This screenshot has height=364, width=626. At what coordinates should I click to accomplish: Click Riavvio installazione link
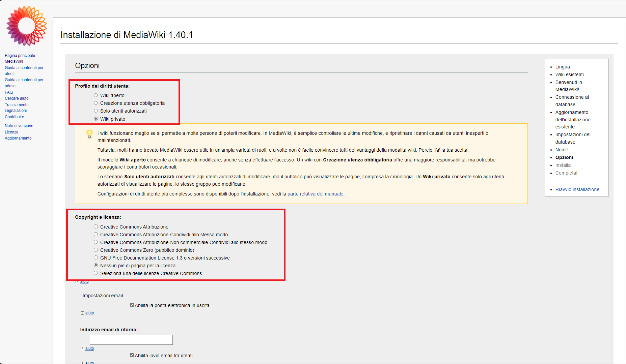[x=577, y=189]
